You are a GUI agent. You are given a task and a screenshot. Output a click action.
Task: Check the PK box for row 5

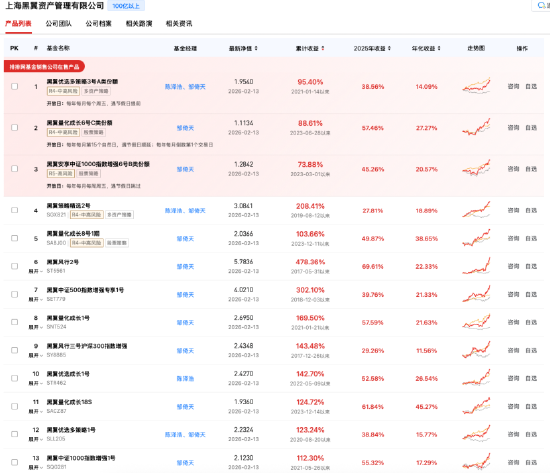pyautogui.click(x=14, y=238)
